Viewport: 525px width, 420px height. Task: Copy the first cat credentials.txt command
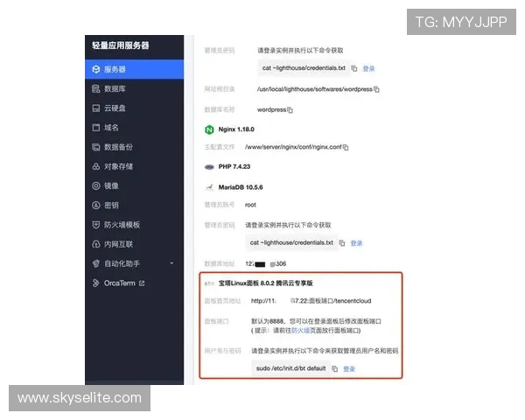click(353, 68)
